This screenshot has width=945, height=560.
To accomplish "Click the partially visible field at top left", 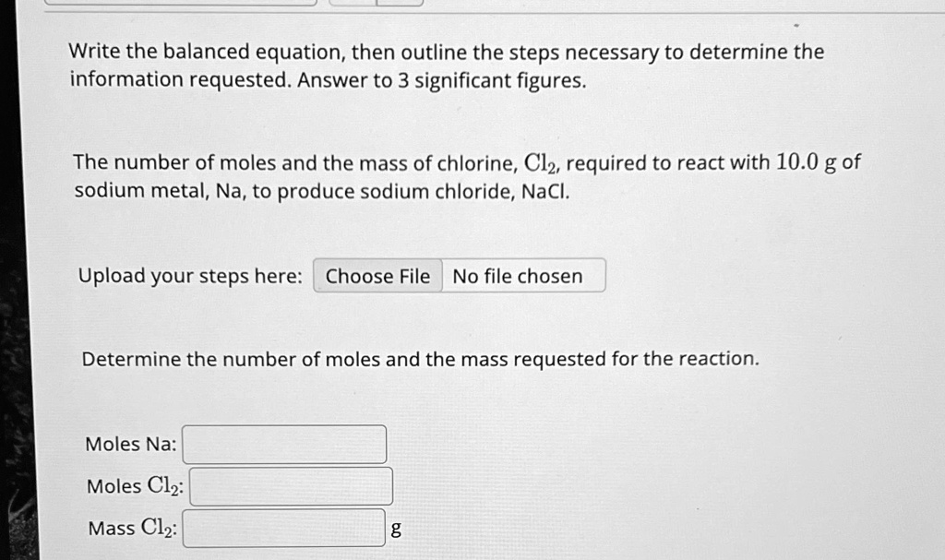I will point(185,5).
